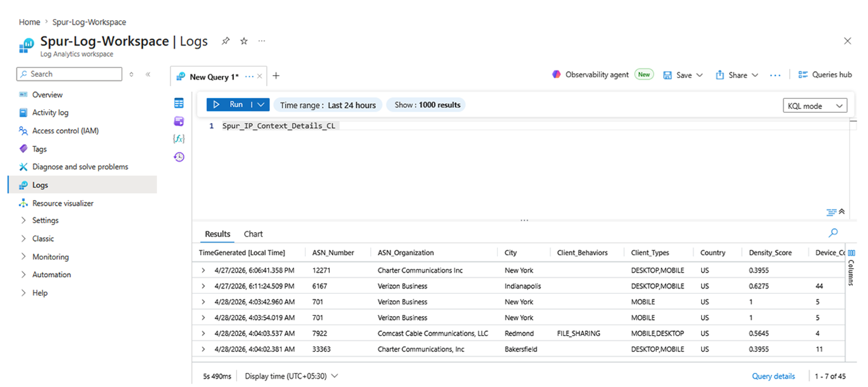The image size is (868, 387).
Task: Click the FILE_SHARING cell
Action: (x=578, y=333)
